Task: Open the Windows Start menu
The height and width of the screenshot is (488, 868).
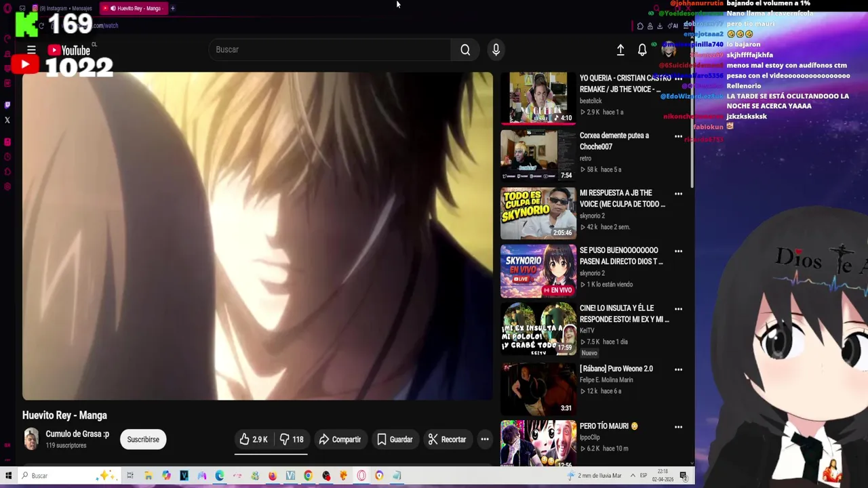Action: pos(8,476)
